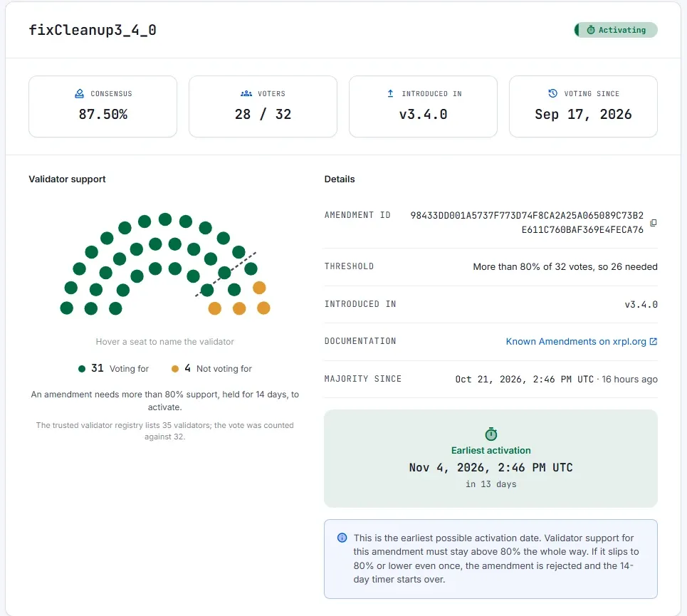Click the stopwatch icon above Earliest activation
Viewport: 687px width, 616px height.
coord(491,434)
